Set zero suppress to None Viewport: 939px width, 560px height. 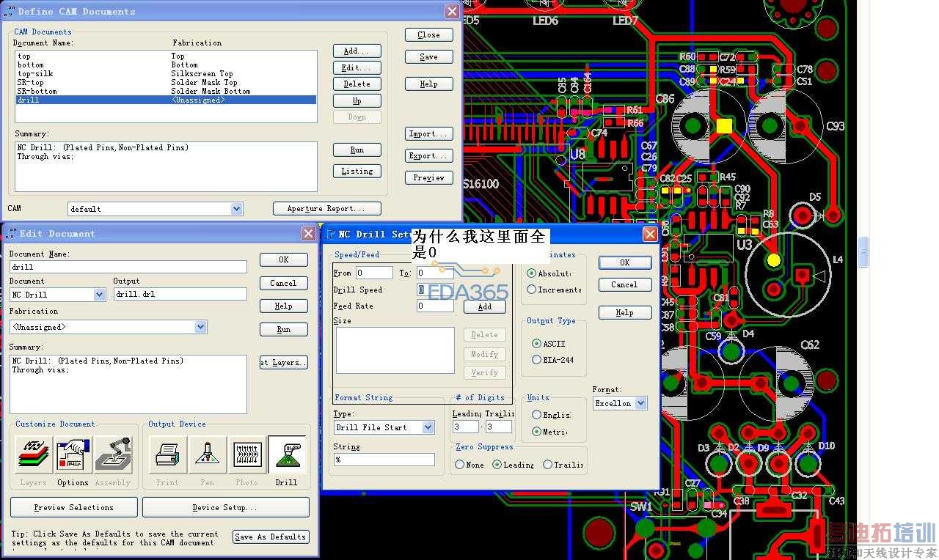pos(460,465)
